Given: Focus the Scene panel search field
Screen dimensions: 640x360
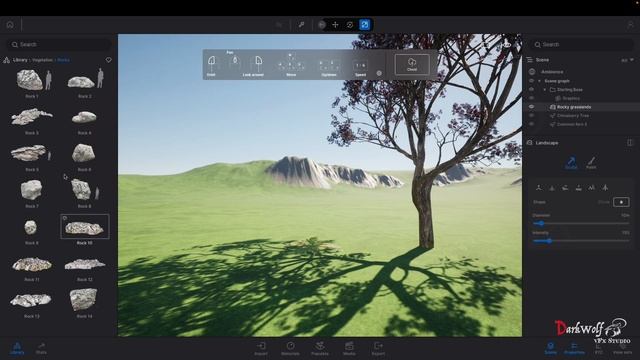Looking at the screenshot, I should [582, 44].
